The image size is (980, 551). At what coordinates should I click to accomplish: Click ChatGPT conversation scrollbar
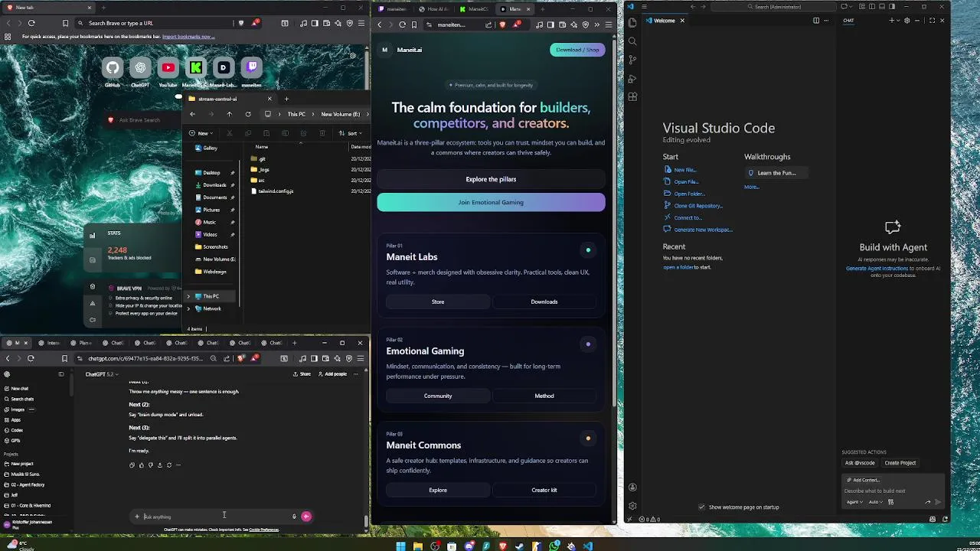tap(366, 523)
